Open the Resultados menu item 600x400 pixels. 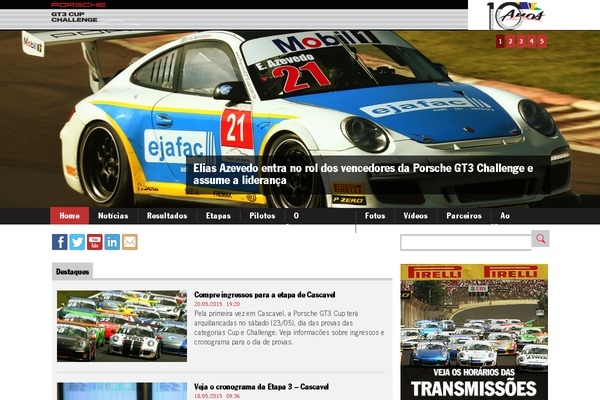tap(167, 216)
